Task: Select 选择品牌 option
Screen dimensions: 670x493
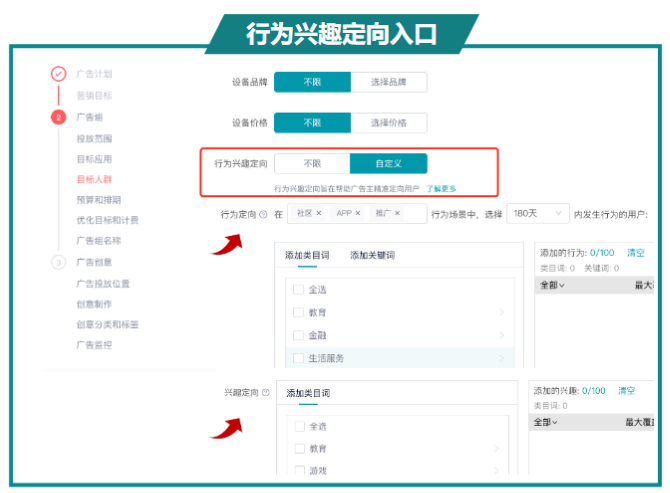Action: click(389, 82)
